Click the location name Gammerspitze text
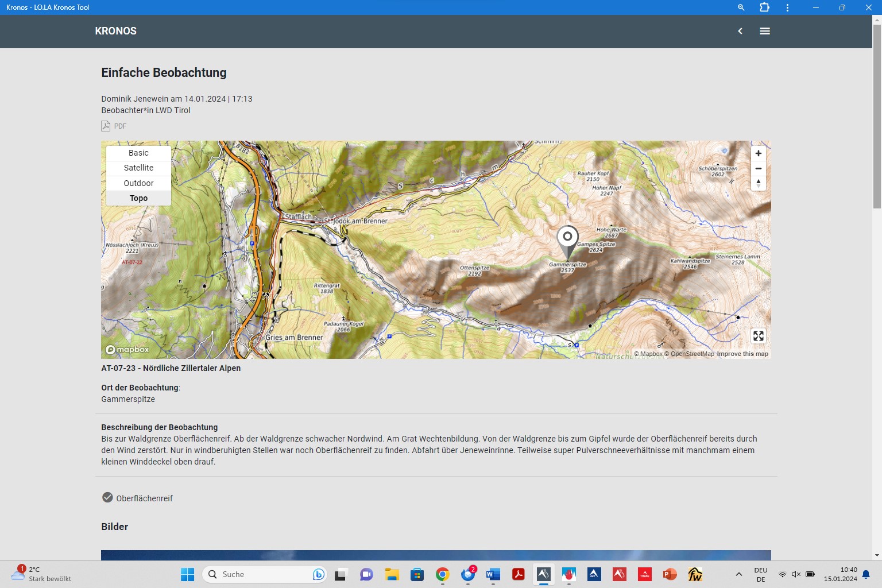 pyautogui.click(x=128, y=399)
